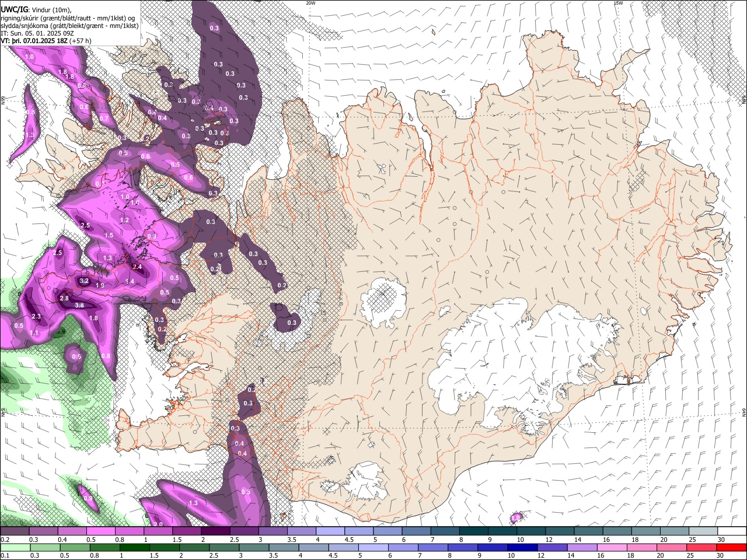
Task: Click the 0.2 label in top legend row
Action: pos(5,540)
